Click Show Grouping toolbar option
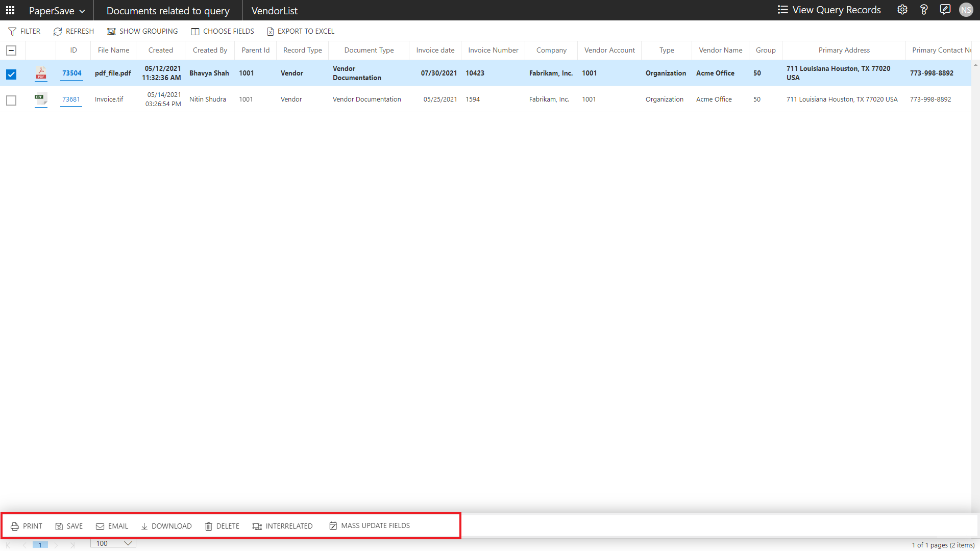 pyautogui.click(x=142, y=32)
